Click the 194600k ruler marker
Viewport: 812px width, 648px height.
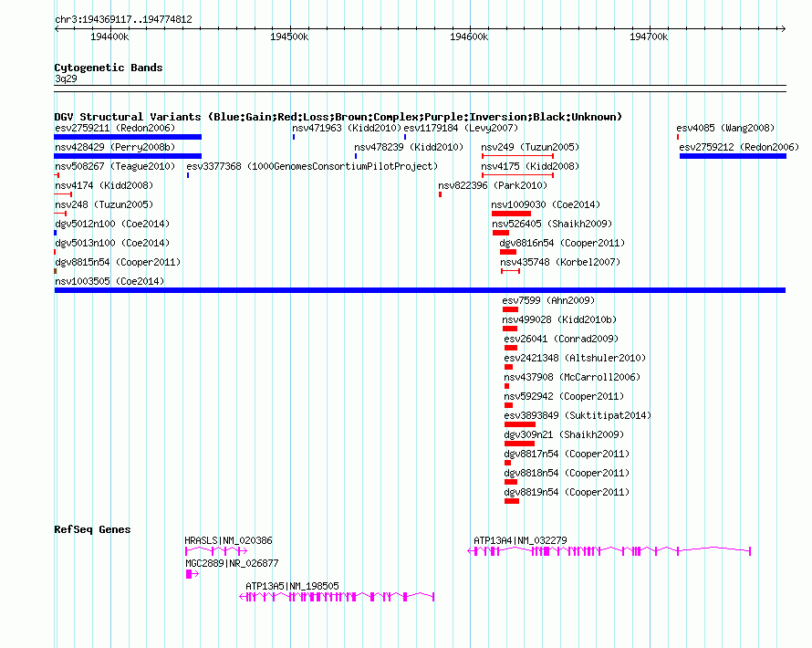469,37
